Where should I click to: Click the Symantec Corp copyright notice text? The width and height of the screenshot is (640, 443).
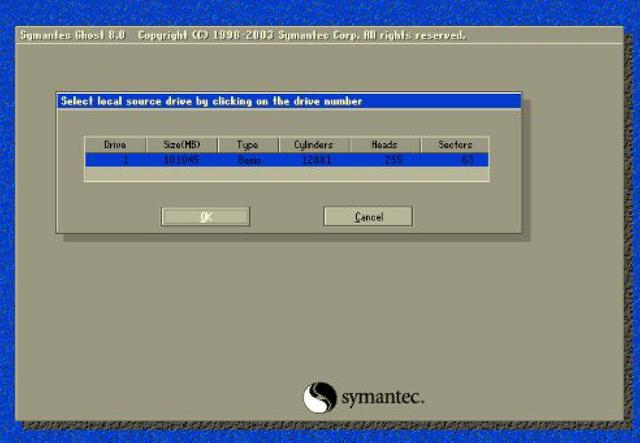pos(300,35)
